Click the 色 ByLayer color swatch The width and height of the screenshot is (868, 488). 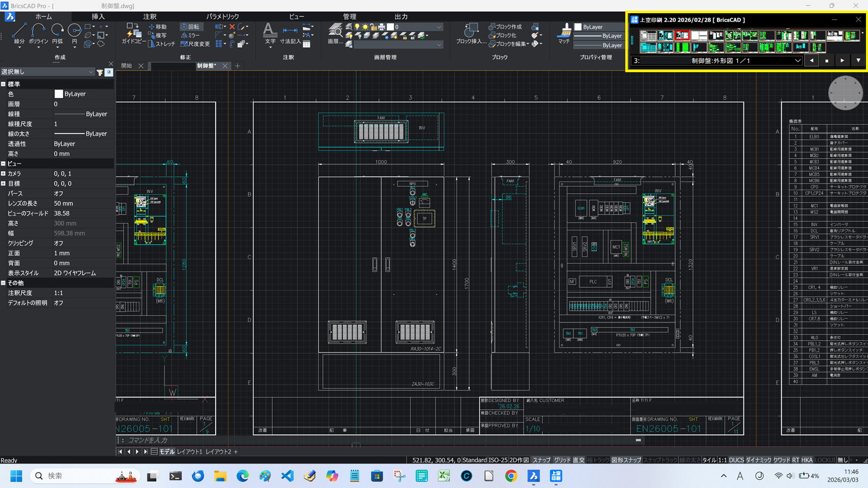[59, 94]
